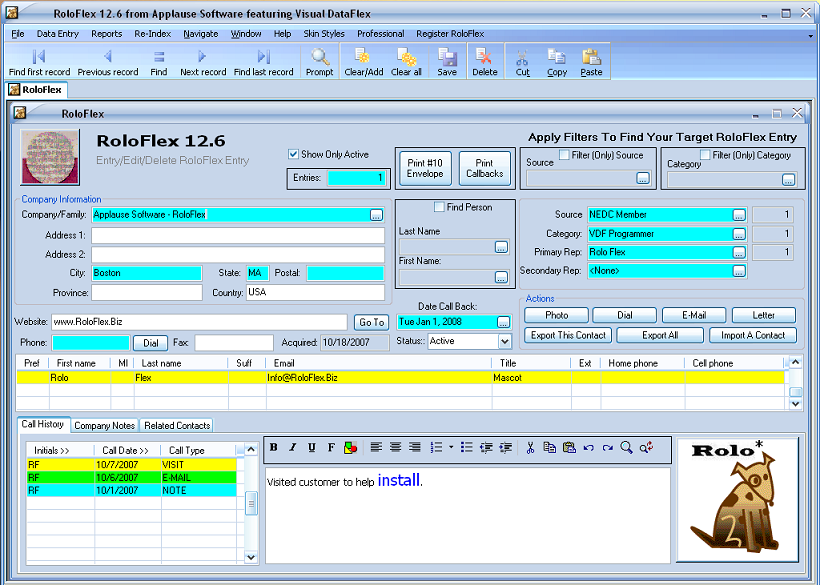Screen dimensions: 820x585
Task: Apply bold in the notes editor
Action: 274,448
